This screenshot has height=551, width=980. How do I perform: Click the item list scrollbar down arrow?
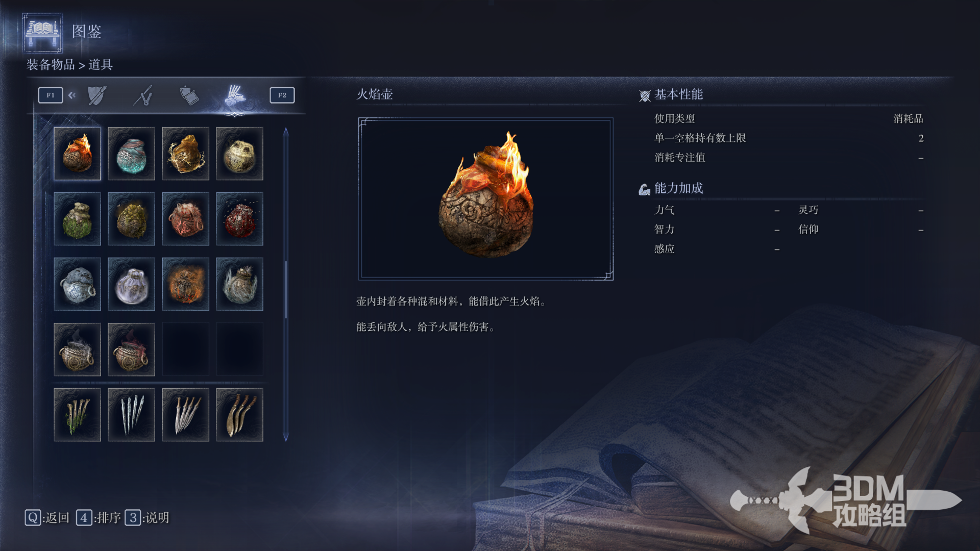(286, 437)
